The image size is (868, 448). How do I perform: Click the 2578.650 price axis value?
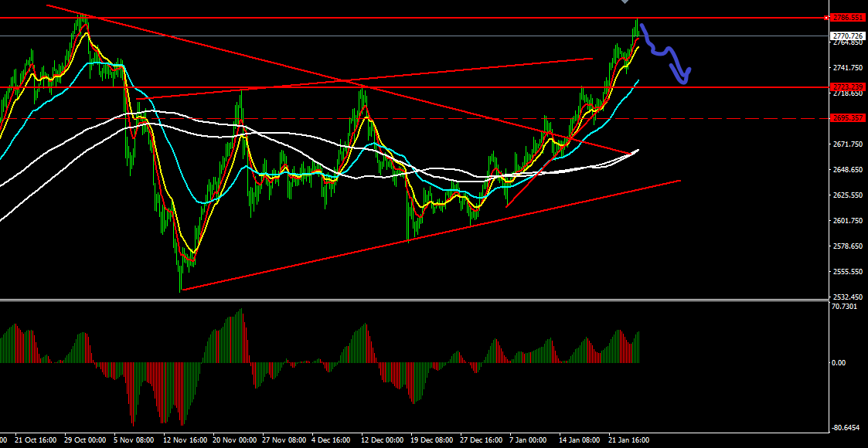[x=848, y=246]
